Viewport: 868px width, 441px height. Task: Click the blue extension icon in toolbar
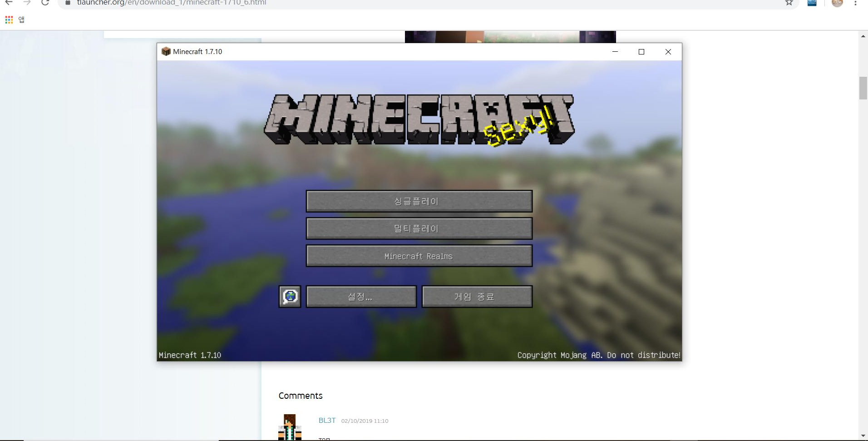812,3
